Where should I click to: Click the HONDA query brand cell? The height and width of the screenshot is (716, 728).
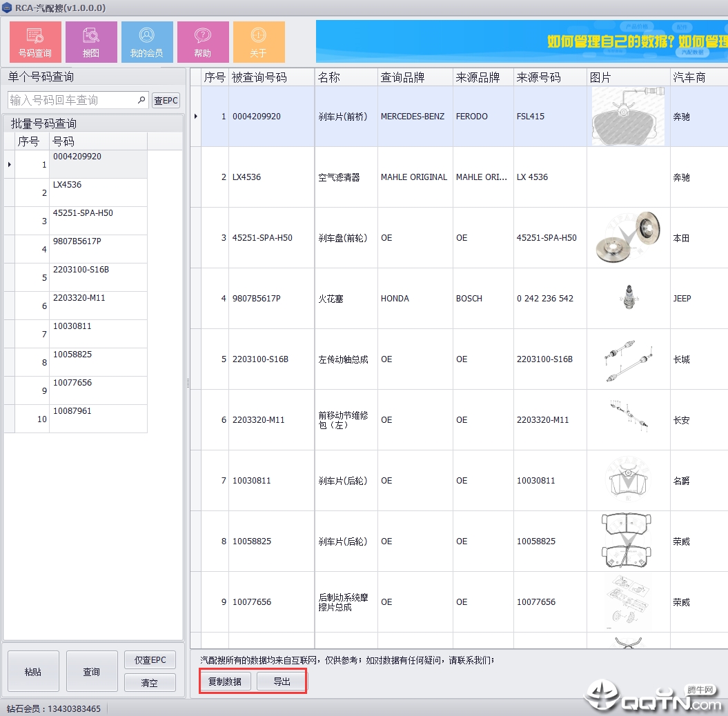415,299
